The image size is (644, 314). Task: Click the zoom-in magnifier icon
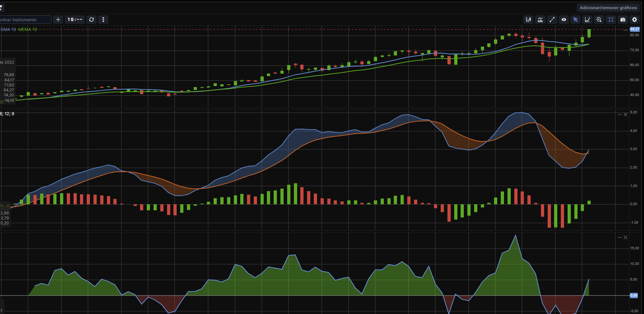[599, 20]
